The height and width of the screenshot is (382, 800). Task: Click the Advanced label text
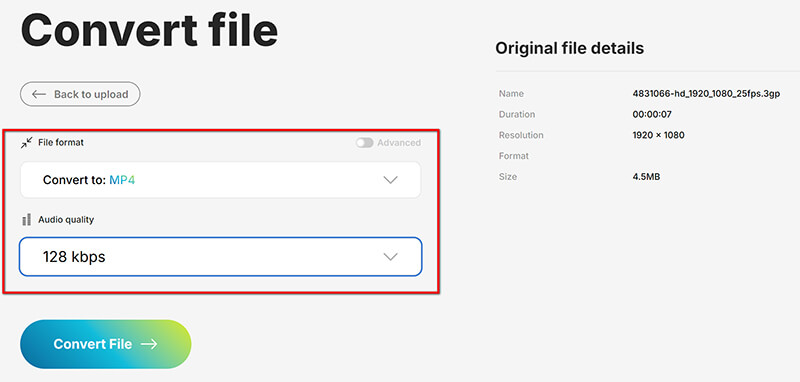pyautogui.click(x=399, y=143)
